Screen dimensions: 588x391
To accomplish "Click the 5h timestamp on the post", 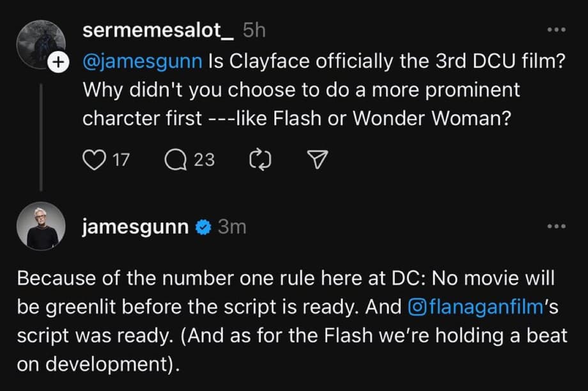I will pyautogui.click(x=252, y=30).
